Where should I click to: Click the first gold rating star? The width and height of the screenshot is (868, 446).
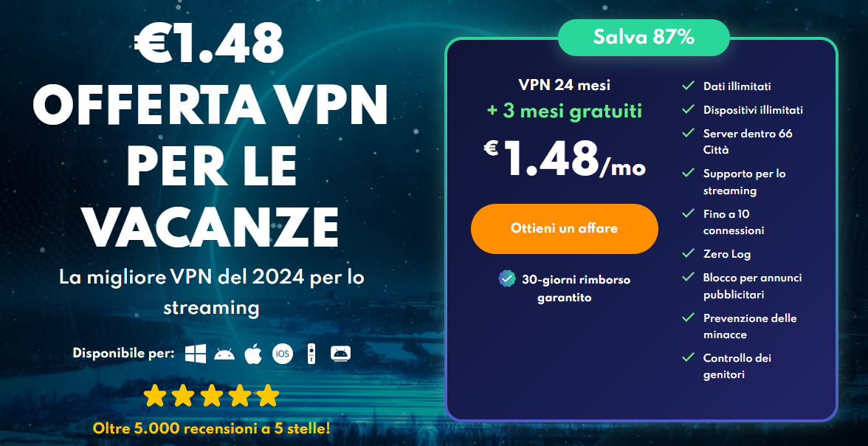(154, 396)
